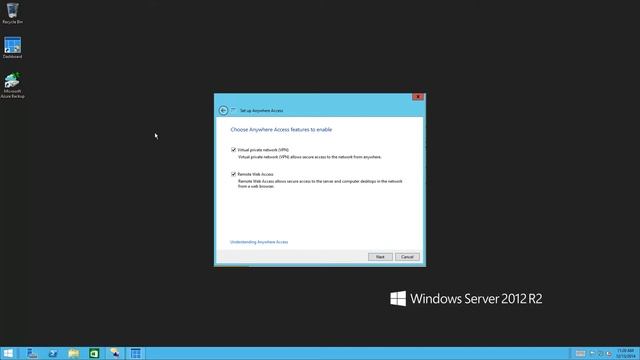The image size is (640, 360).
Task: Open the Dashboard desktop shortcut
Action: click(12, 48)
